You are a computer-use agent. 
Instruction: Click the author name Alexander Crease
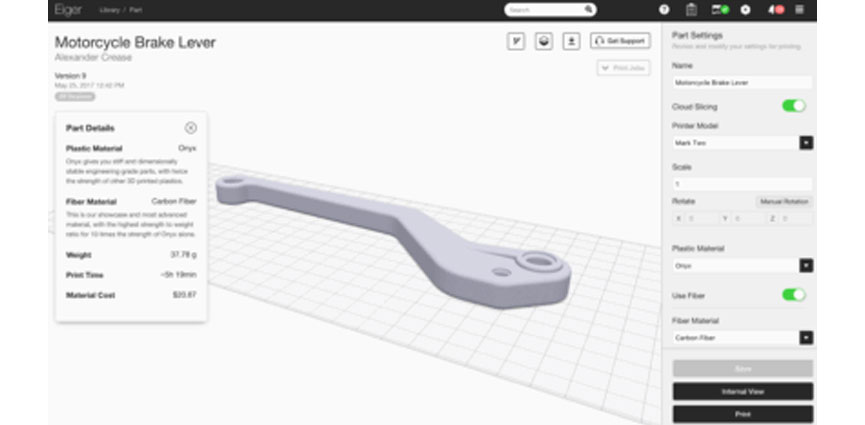click(93, 57)
